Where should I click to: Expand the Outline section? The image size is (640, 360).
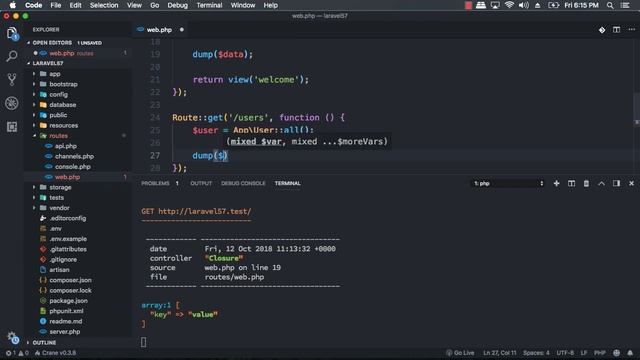[x=44, y=342]
